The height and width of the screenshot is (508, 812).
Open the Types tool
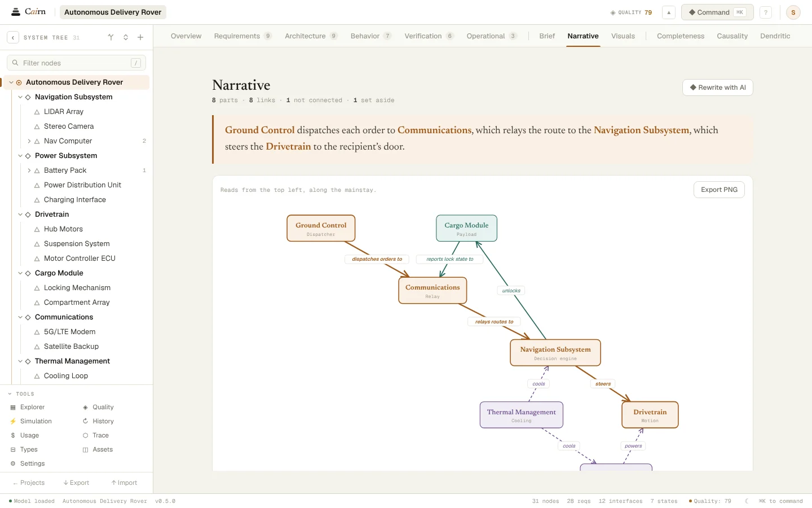pos(24,450)
